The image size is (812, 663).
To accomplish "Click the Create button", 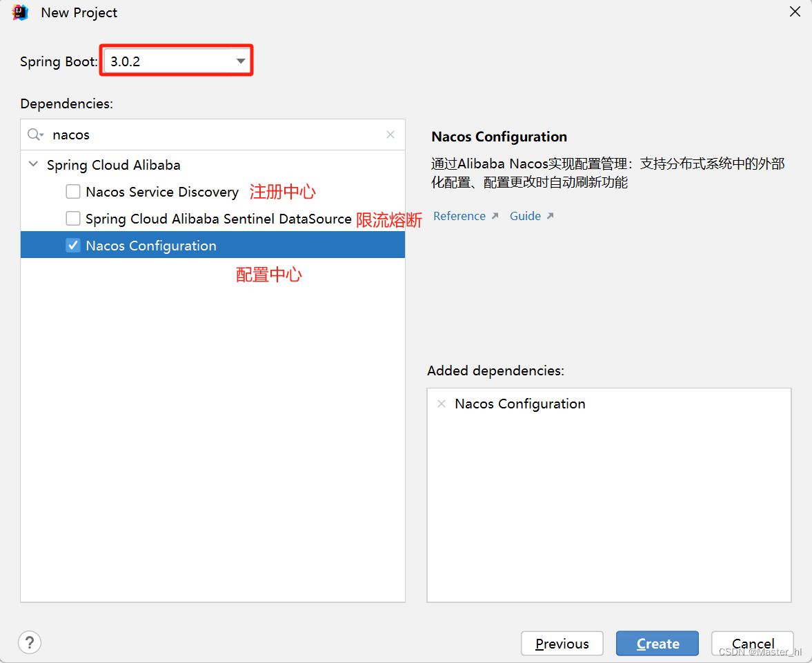I will pos(657,643).
